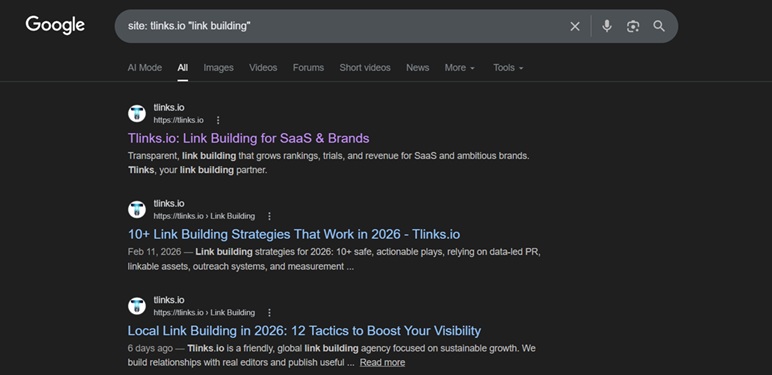Open the Forums tab
The width and height of the screenshot is (772, 375).
308,68
